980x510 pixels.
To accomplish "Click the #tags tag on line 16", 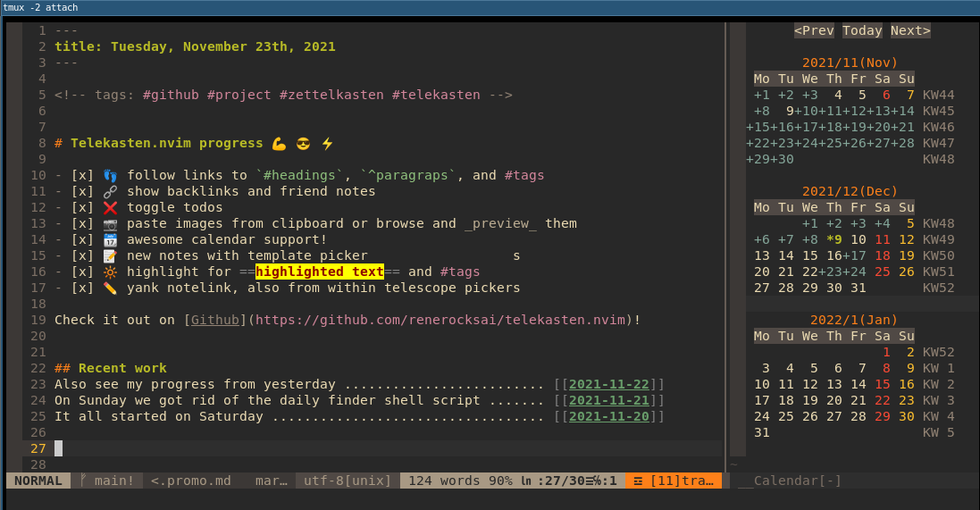I will coord(460,272).
